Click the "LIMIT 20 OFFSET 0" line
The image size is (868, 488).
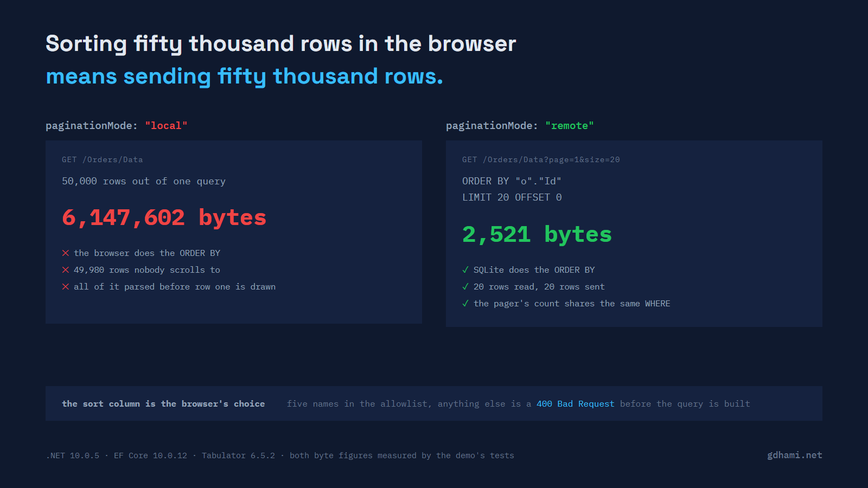512,197
